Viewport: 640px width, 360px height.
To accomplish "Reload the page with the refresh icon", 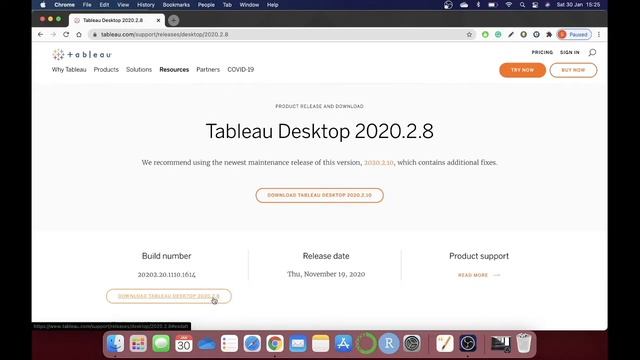I will (66, 35).
